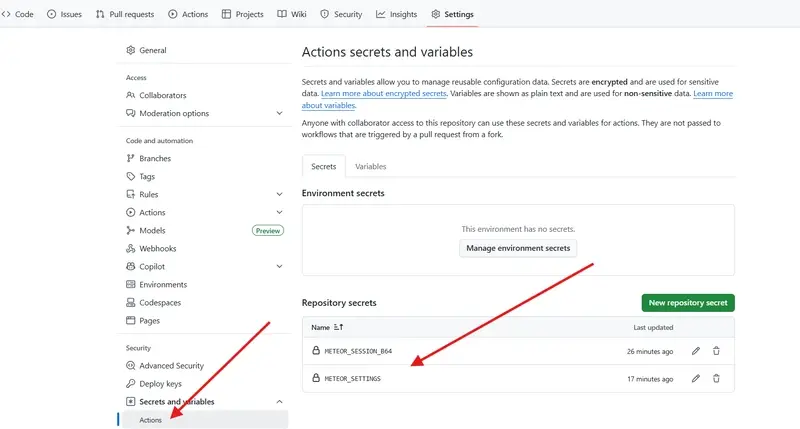The width and height of the screenshot is (800, 429).
Task: Click the Moderation options comment icon
Action: 131,113
